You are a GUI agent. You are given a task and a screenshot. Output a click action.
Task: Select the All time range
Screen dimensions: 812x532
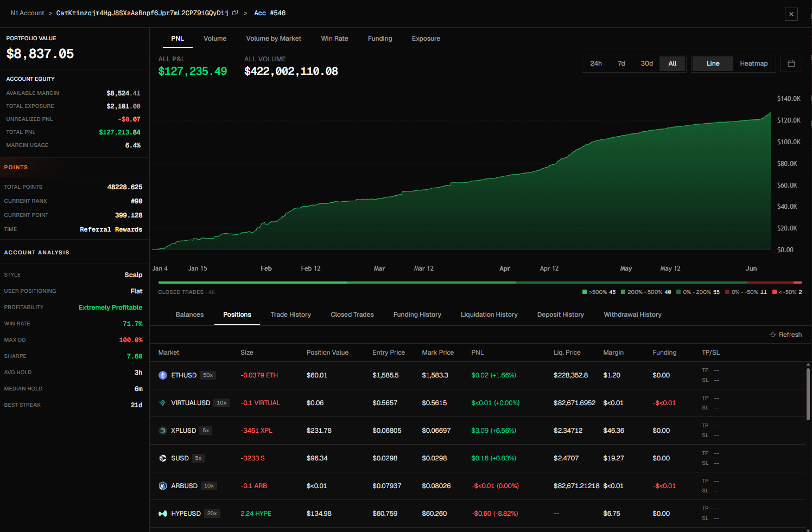673,63
